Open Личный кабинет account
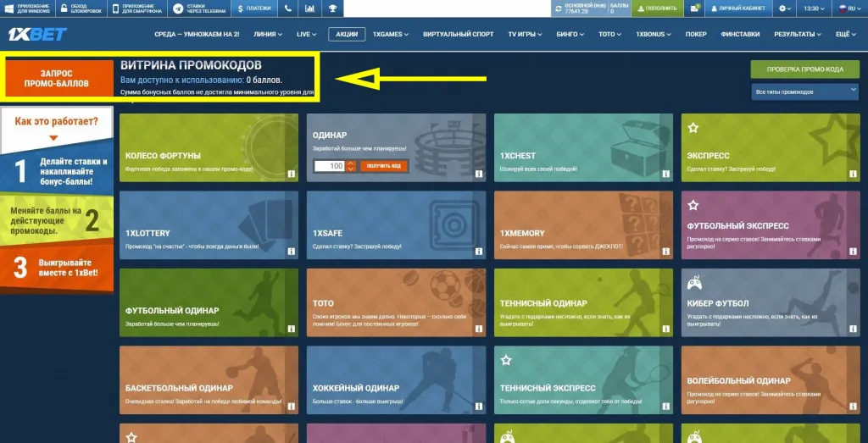Image resolution: width=868 pixels, height=443 pixels. [x=738, y=8]
